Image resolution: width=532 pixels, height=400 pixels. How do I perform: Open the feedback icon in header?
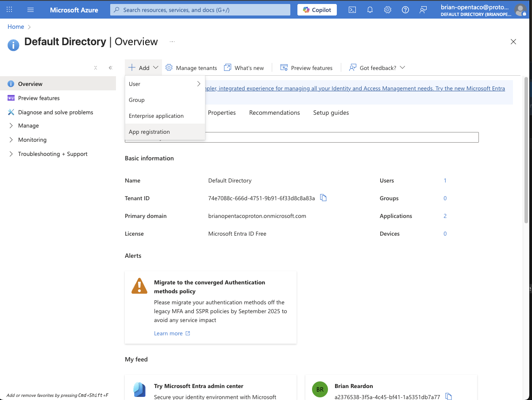423,10
